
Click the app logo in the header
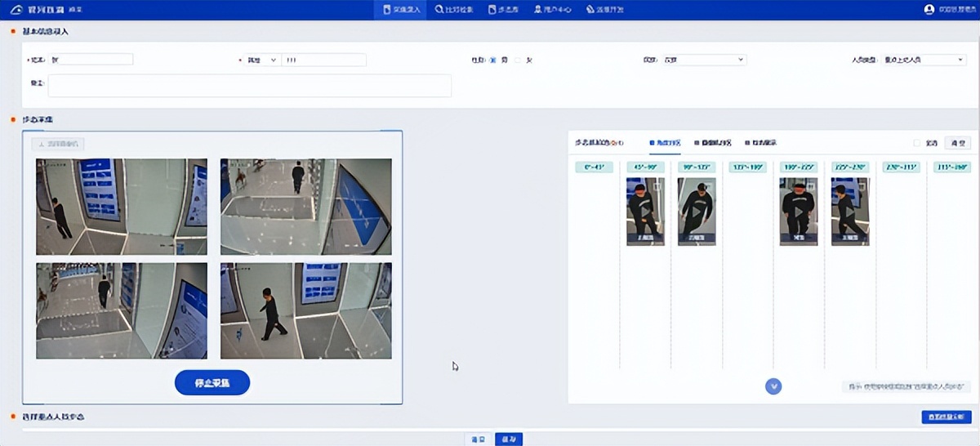pyautogui.click(x=16, y=9)
